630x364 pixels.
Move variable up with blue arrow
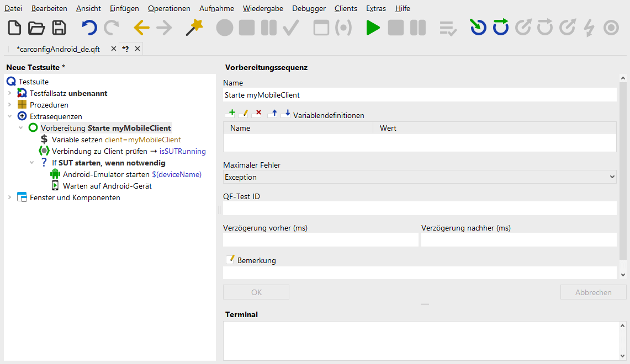[x=273, y=114]
